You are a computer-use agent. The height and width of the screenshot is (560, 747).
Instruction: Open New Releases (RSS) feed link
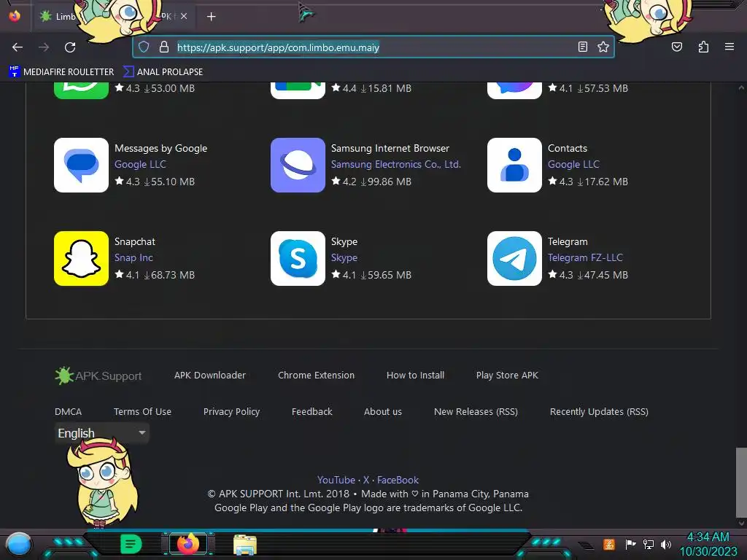click(476, 412)
